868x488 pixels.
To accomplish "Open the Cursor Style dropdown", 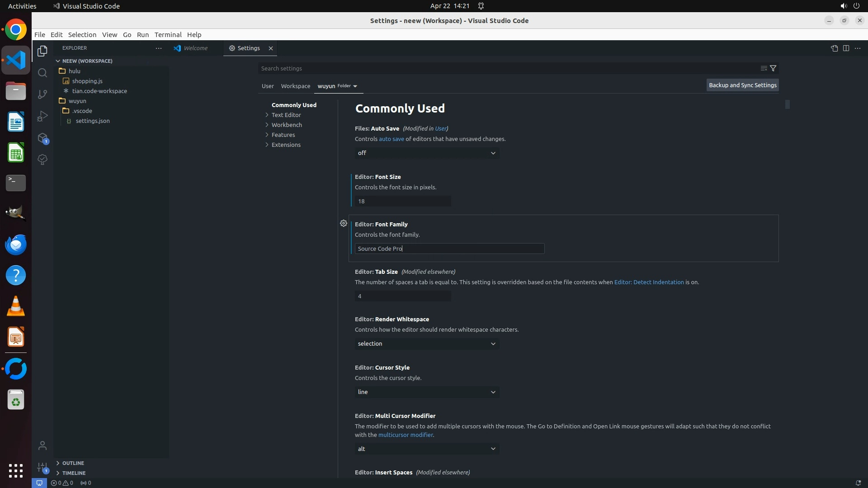I will point(427,392).
